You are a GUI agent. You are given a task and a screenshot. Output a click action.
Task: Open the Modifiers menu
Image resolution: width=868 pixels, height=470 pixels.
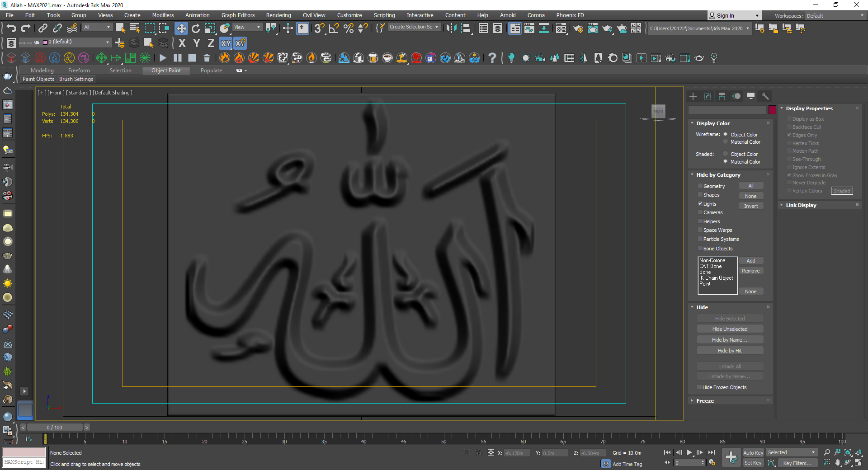click(163, 15)
